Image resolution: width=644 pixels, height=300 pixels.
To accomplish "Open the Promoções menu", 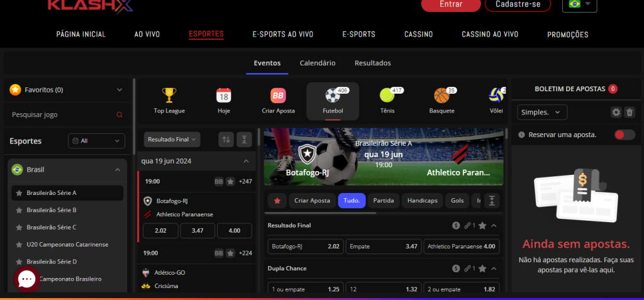I will coord(568,35).
